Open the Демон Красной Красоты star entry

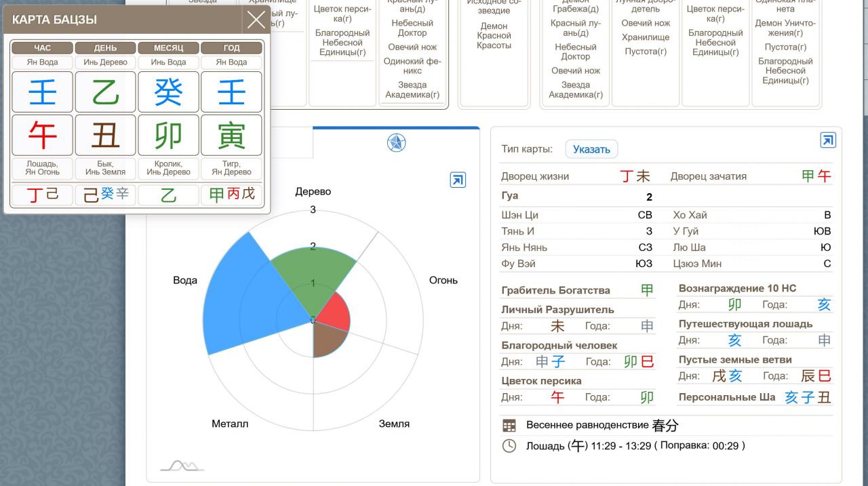point(494,36)
